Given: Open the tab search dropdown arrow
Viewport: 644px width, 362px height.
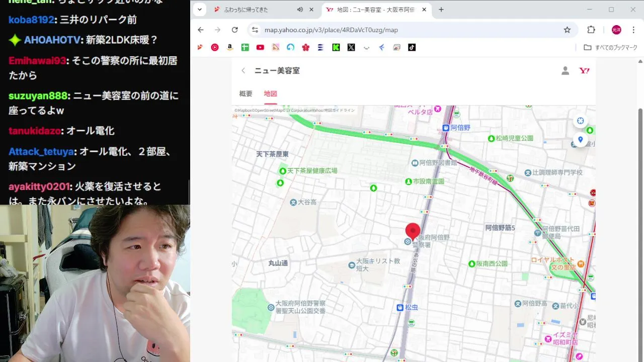Looking at the screenshot, I should 200,10.
